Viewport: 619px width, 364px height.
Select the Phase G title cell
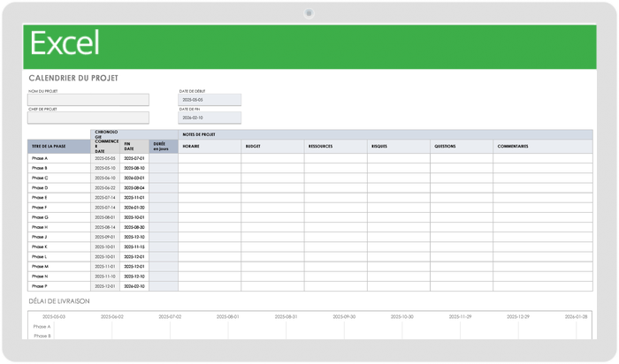pyautogui.click(x=59, y=217)
